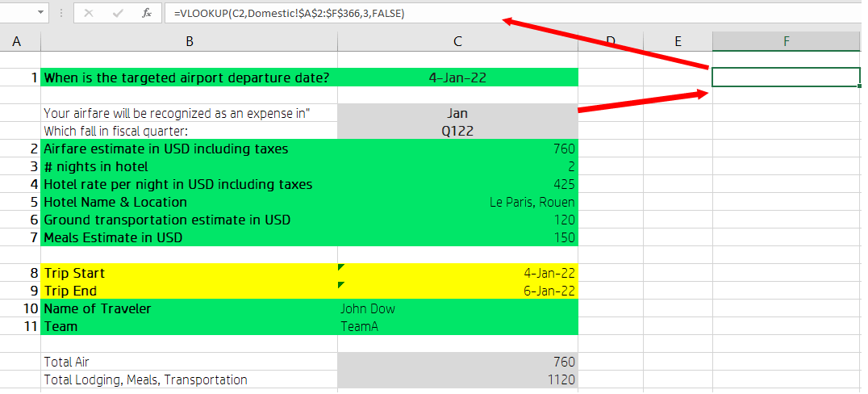Click 'Total Lodging, Meals, Transportation' label
The height and width of the screenshot is (394, 868).
145,379
